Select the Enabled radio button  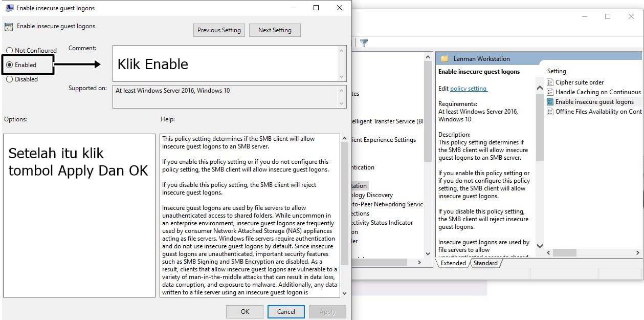pos(9,65)
